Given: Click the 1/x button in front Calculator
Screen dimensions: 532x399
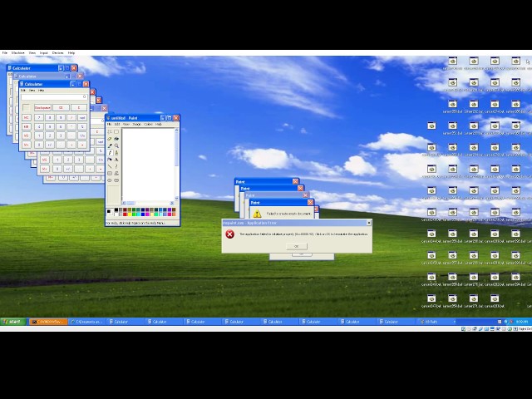Looking at the screenshot, I should (x=82, y=135).
